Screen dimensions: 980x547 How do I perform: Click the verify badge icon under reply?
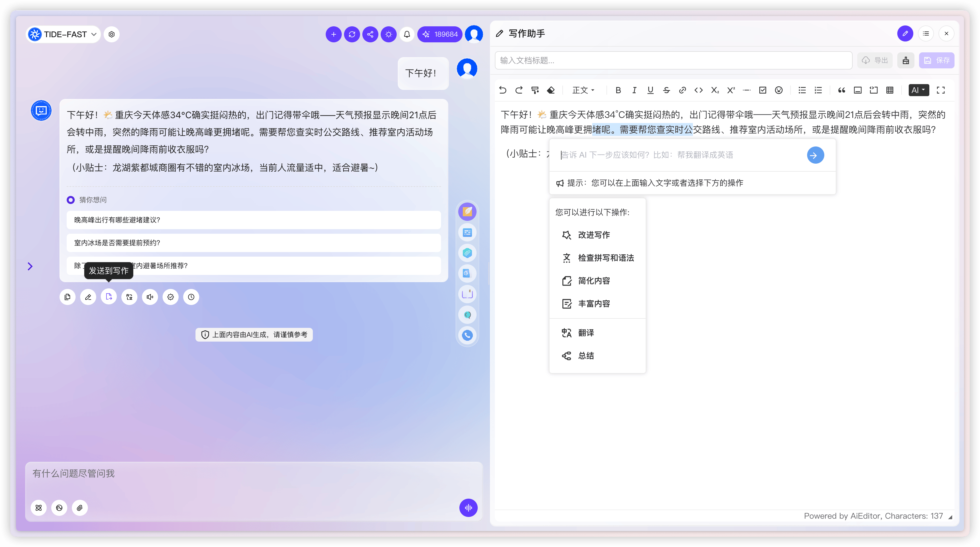170,297
